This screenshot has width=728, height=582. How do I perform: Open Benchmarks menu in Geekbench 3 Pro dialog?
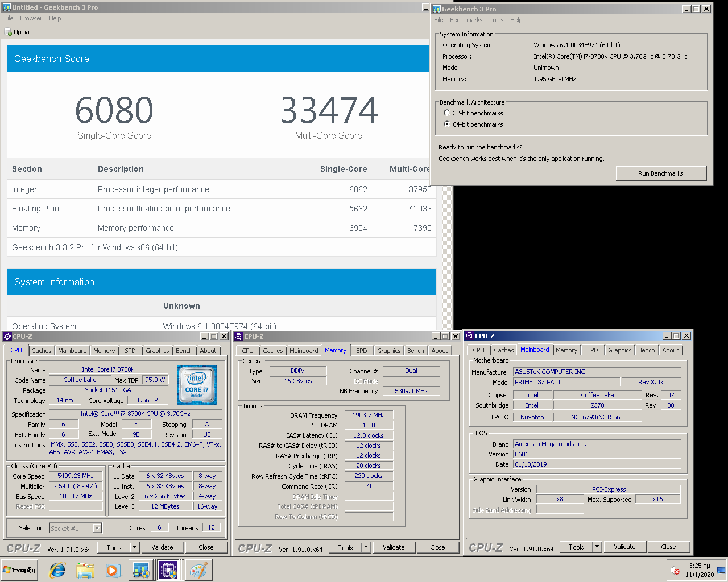pyautogui.click(x=466, y=20)
